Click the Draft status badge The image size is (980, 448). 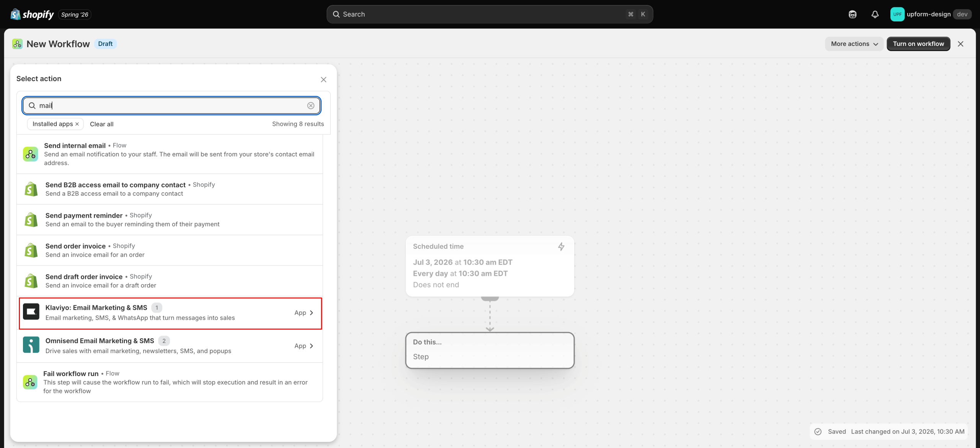click(105, 44)
